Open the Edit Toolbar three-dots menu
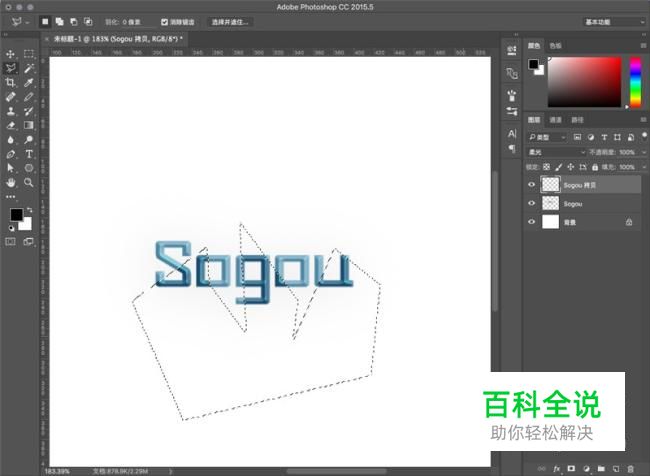The image size is (650, 476). click(x=11, y=197)
